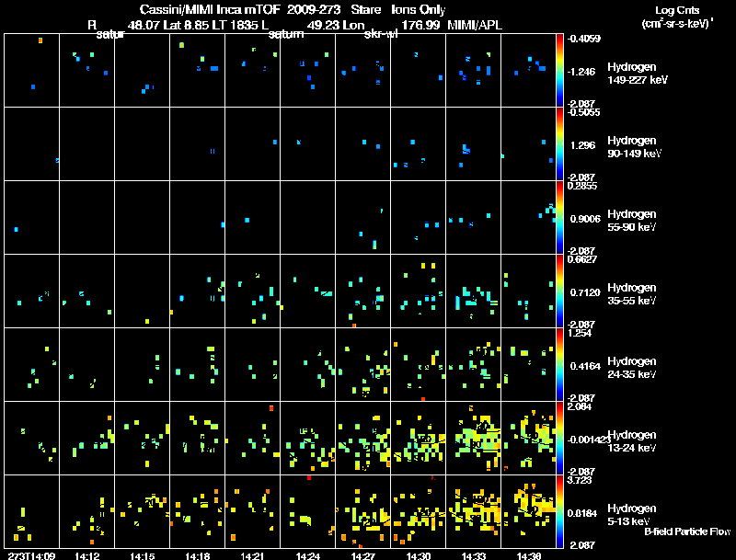Open the 149-227 keV panel at 273T14:09
Viewport: 736px width, 560px height.
[x=31, y=71]
